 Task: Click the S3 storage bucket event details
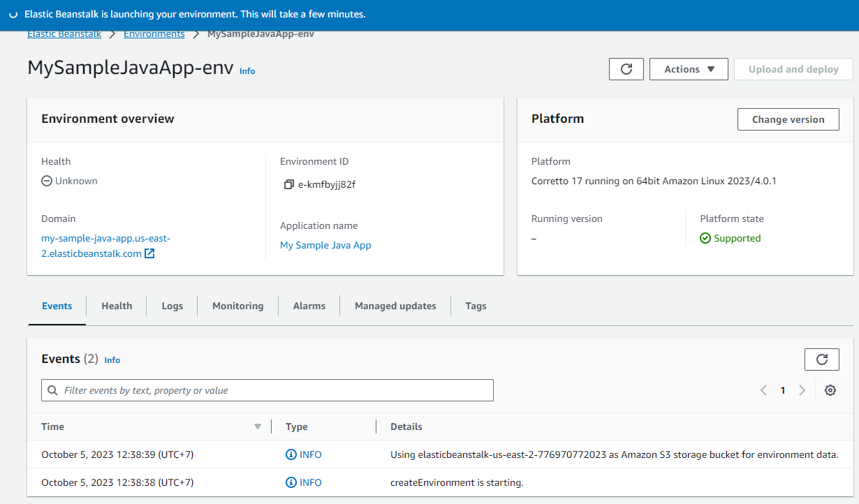(615, 454)
